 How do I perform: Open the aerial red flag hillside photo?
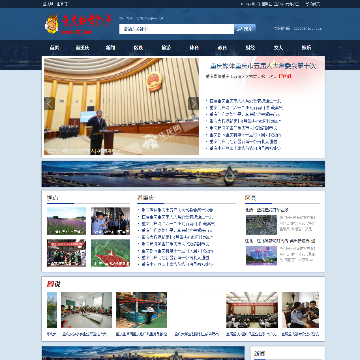pos(110,253)
